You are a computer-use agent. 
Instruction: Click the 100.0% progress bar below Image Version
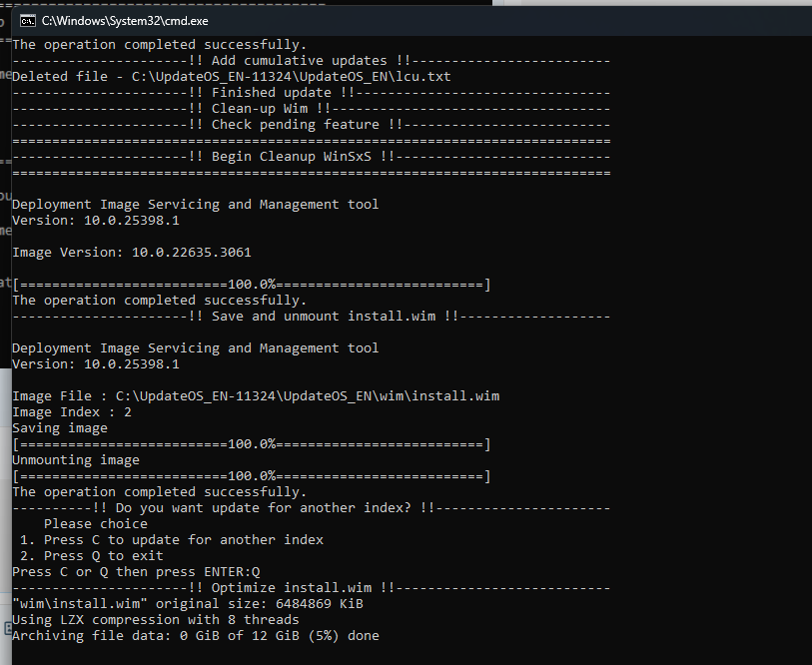251,285
